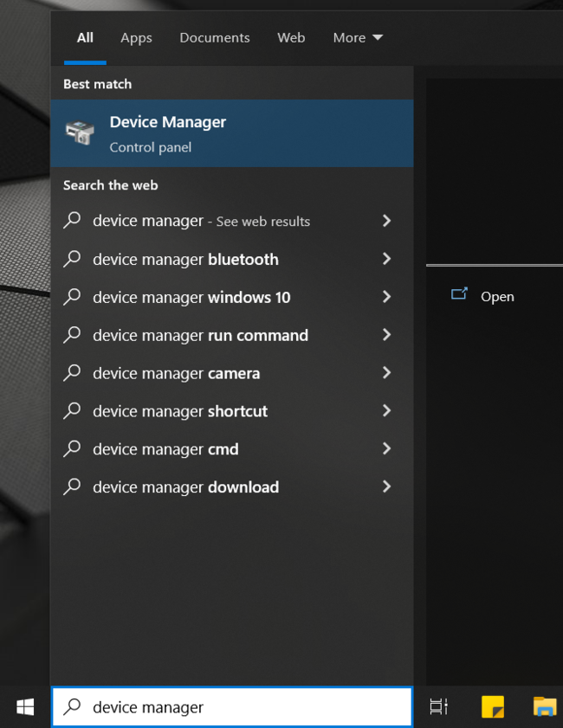
Task: Click inside the search input field
Action: click(x=217, y=707)
